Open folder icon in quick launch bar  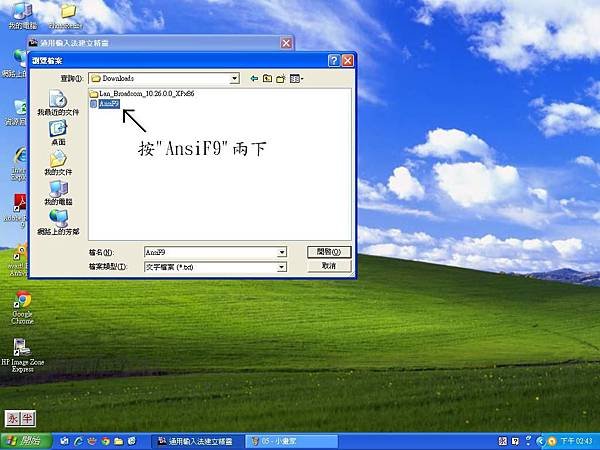point(119,441)
